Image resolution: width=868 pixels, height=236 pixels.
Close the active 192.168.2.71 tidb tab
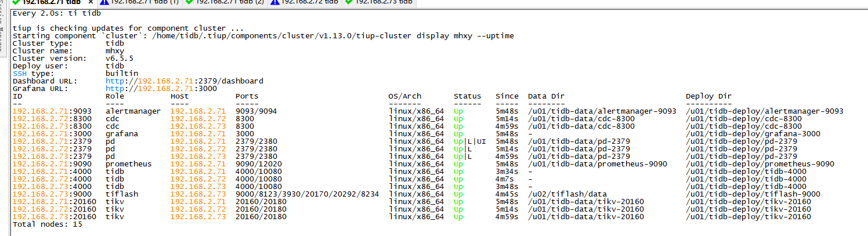pyautogui.click(x=91, y=2)
